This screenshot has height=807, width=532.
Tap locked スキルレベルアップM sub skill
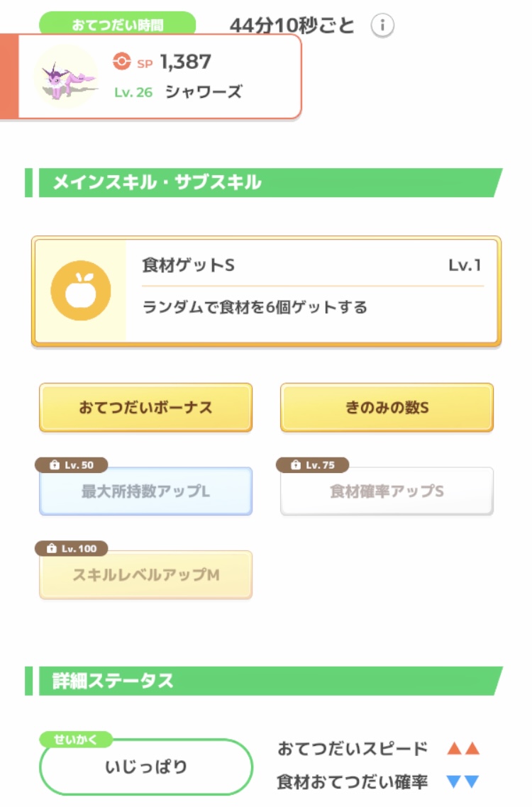145,575
